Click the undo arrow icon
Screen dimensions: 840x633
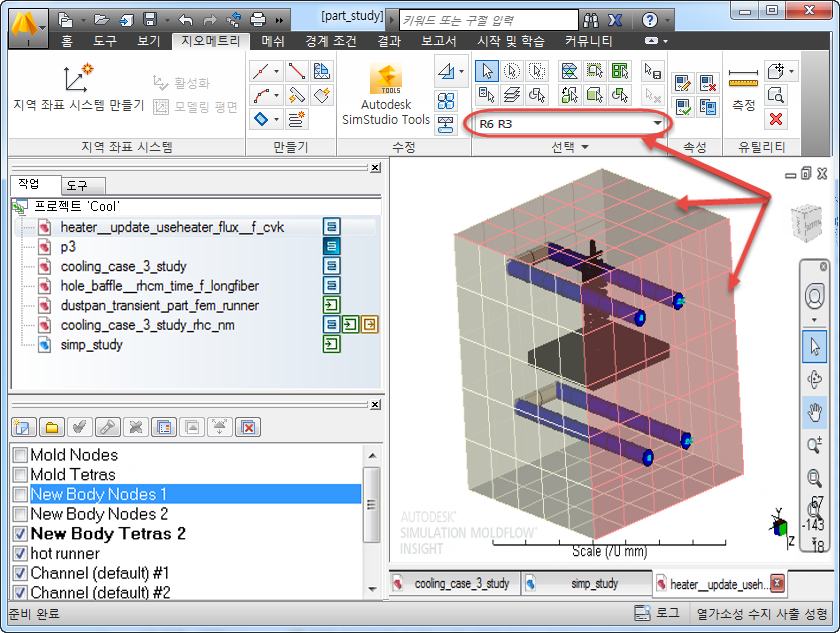(186, 20)
